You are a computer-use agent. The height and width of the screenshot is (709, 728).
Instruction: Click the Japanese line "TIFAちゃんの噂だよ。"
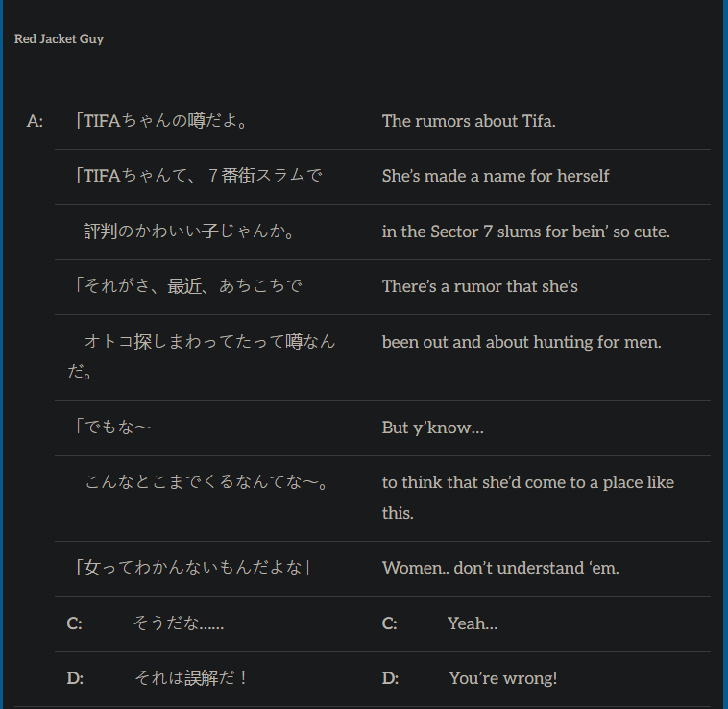coord(161,121)
